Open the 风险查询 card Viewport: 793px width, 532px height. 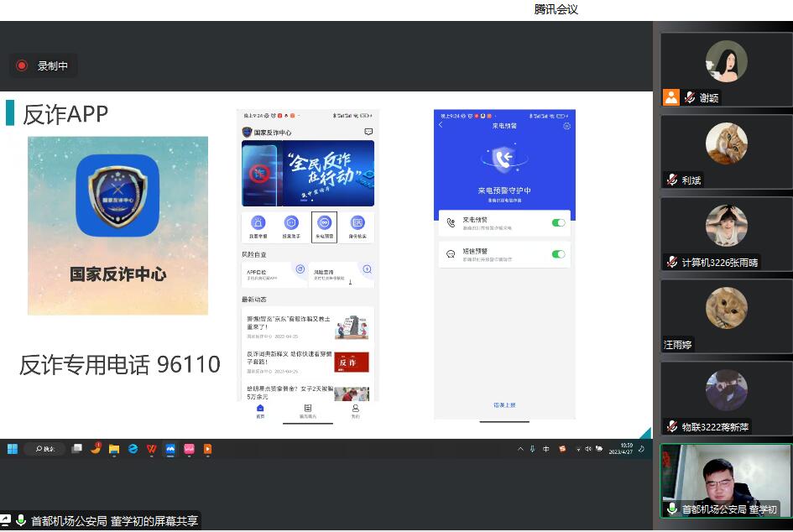[x=342, y=274]
